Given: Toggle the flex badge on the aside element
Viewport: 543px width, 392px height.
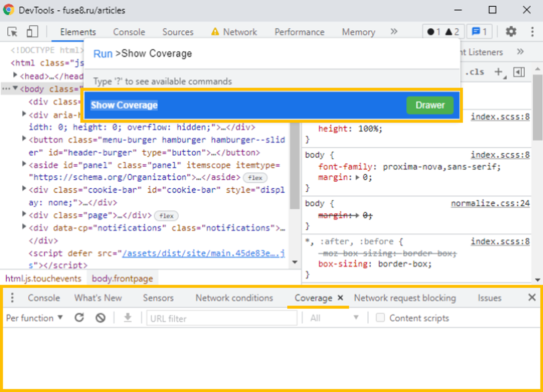Looking at the screenshot, I should pyautogui.click(x=255, y=178).
